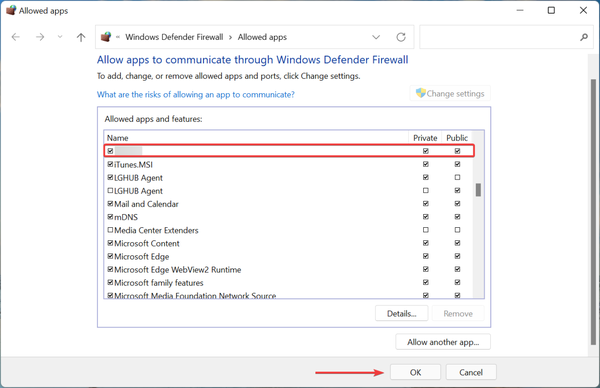The width and height of the screenshot is (600, 388).
Task: Check Public for Media Center Extenders
Action: [x=457, y=230]
